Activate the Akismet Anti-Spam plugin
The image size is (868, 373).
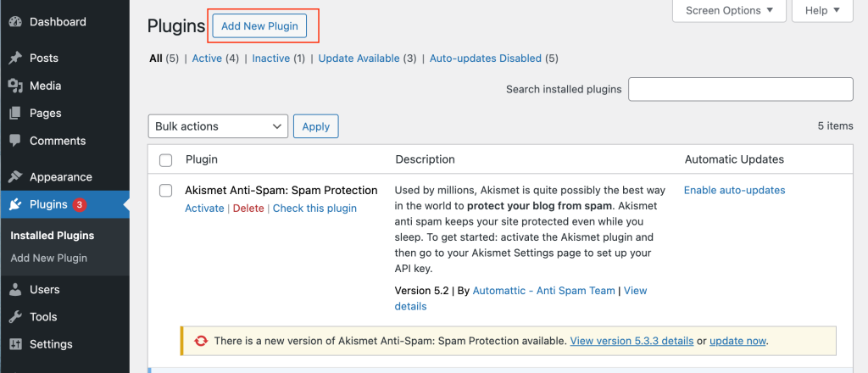[x=204, y=209]
